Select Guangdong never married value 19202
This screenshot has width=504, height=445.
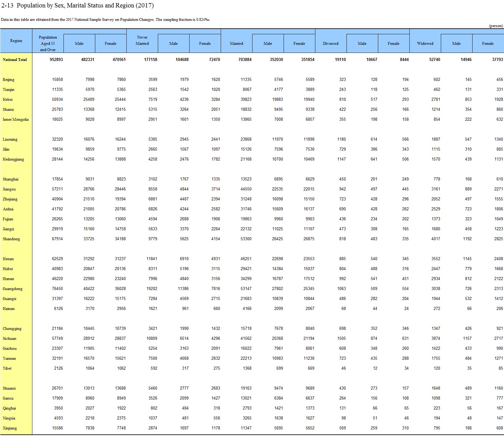click(152, 289)
